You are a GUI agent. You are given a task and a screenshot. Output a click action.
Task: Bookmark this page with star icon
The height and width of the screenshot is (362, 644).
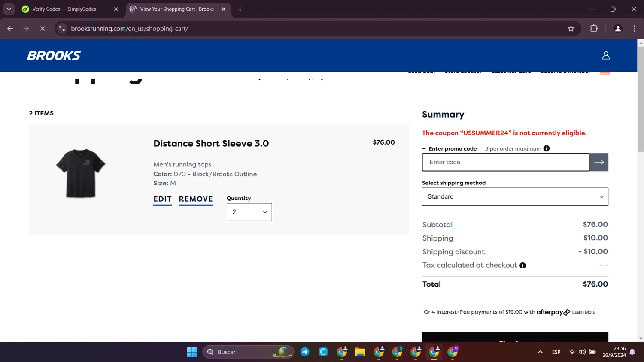click(571, 29)
